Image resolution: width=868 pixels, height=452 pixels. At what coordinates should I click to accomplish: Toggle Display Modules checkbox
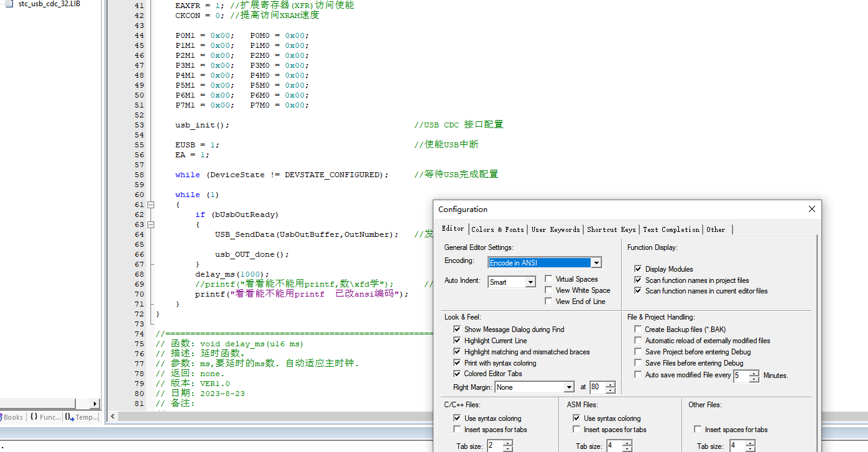tap(638, 269)
